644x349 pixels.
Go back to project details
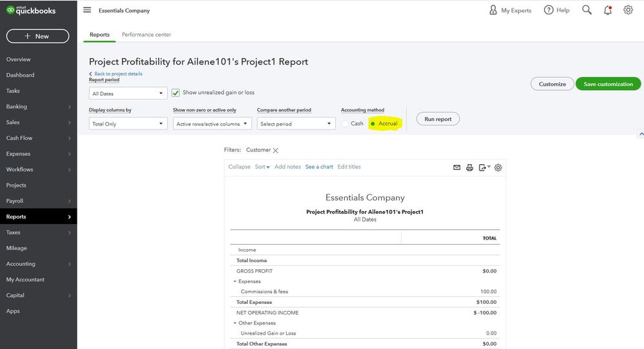click(x=116, y=74)
